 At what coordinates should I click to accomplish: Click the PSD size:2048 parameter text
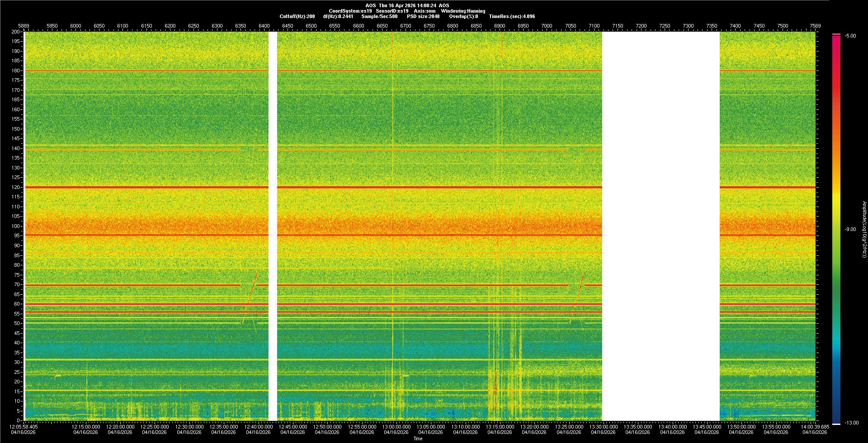(423, 16)
